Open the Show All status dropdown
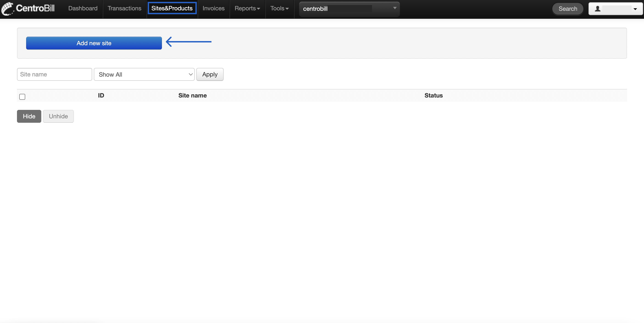This screenshot has width=644, height=323. 144,74
